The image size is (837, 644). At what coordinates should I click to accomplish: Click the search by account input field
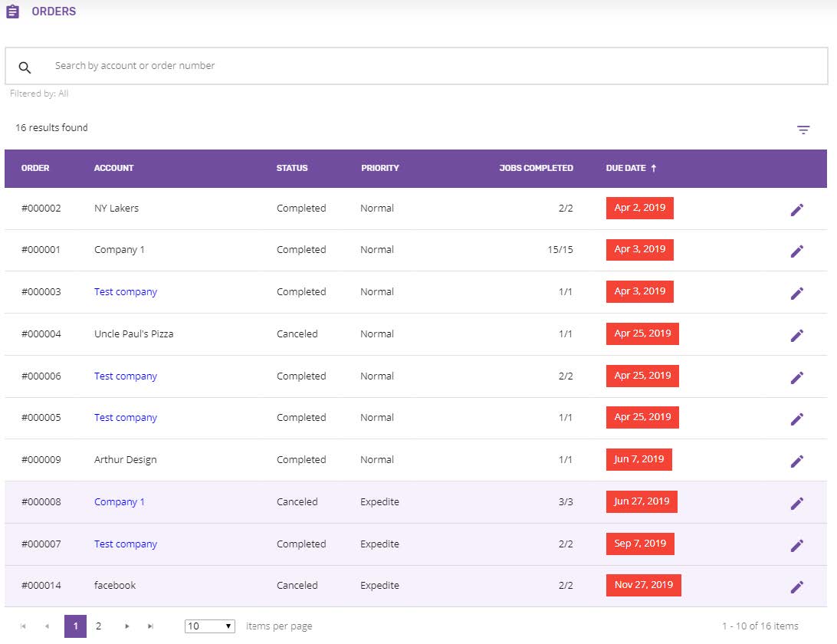click(429, 66)
